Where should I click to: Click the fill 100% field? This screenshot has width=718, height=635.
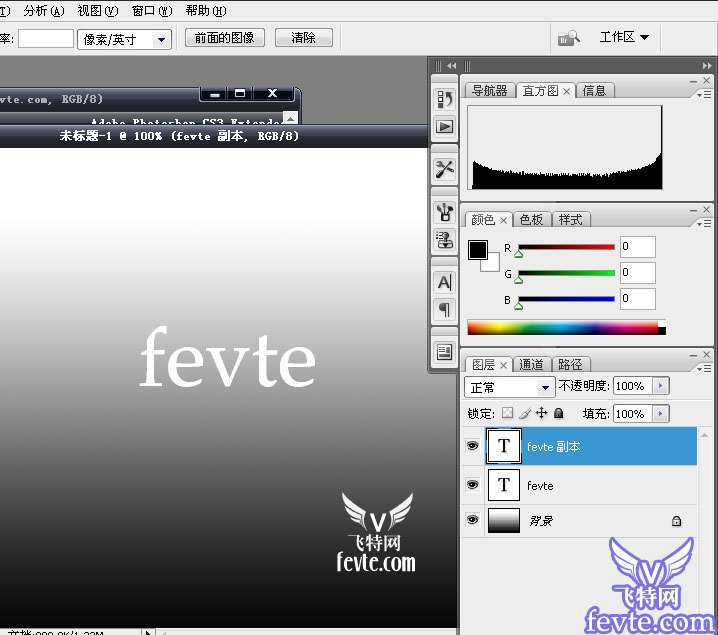[633, 413]
